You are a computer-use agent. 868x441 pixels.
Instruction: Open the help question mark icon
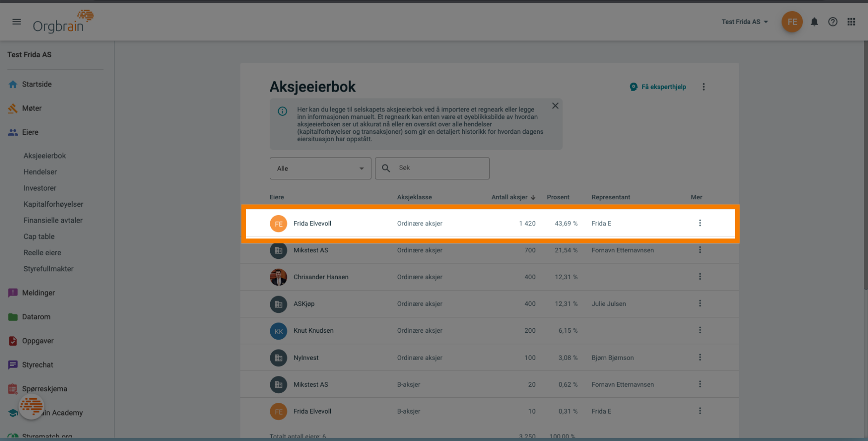point(833,22)
